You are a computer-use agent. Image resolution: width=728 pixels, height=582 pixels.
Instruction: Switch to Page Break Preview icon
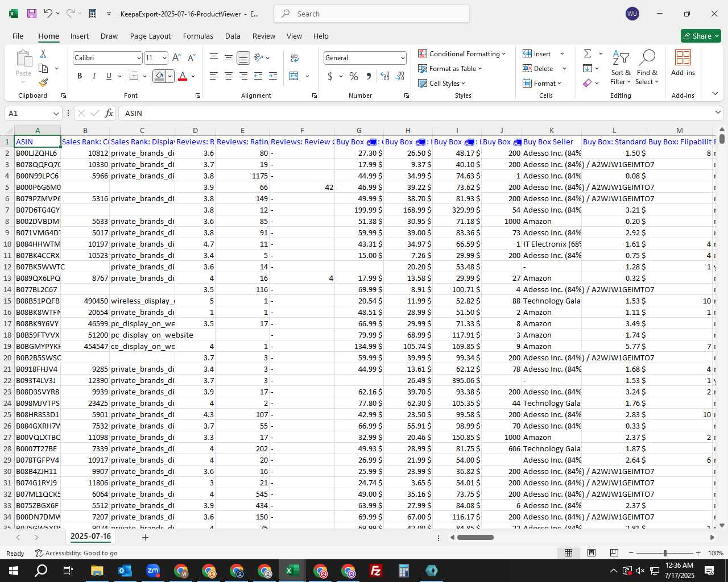[614, 553]
